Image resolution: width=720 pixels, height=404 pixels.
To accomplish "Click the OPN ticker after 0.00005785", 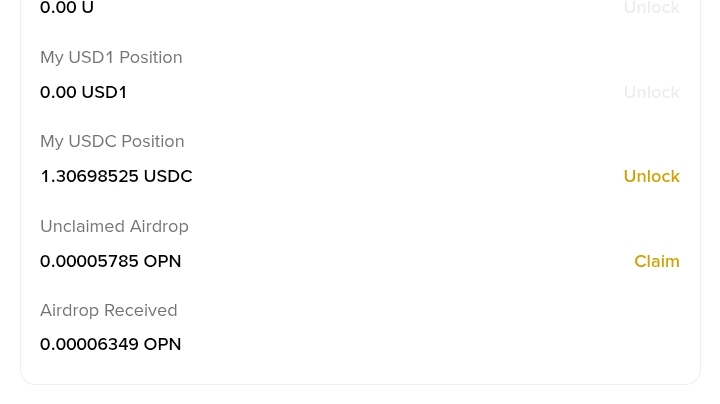I will pyautogui.click(x=163, y=261).
